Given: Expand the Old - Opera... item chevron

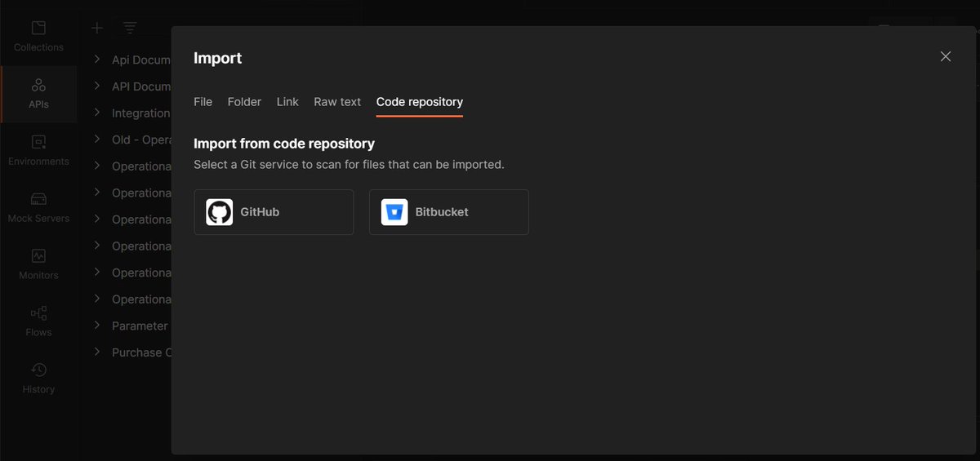Looking at the screenshot, I should 97,140.
